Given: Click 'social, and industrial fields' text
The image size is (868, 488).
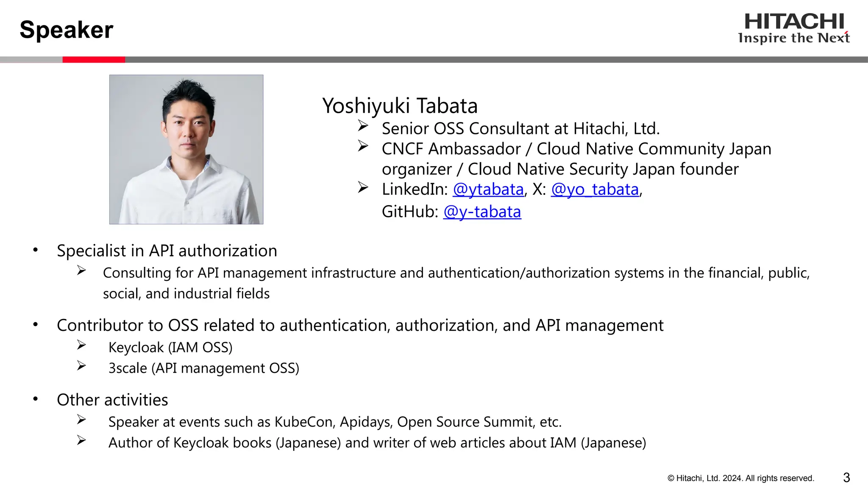Looking at the screenshot, I should 186,294.
